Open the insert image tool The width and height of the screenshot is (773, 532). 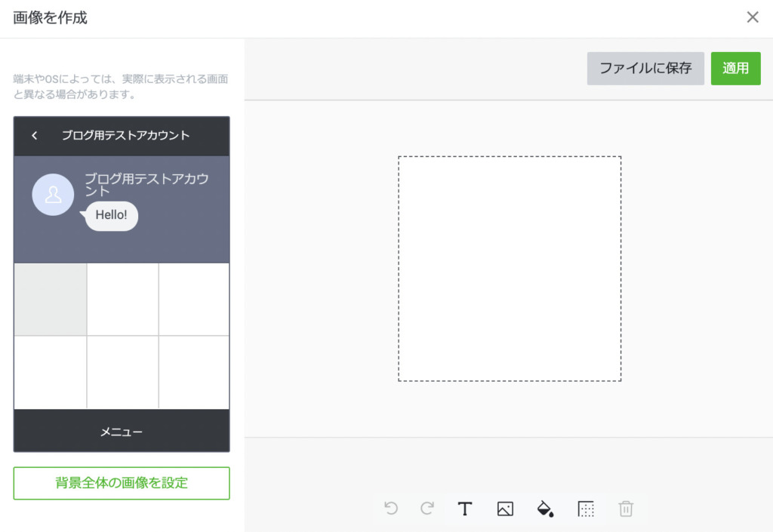(x=505, y=509)
